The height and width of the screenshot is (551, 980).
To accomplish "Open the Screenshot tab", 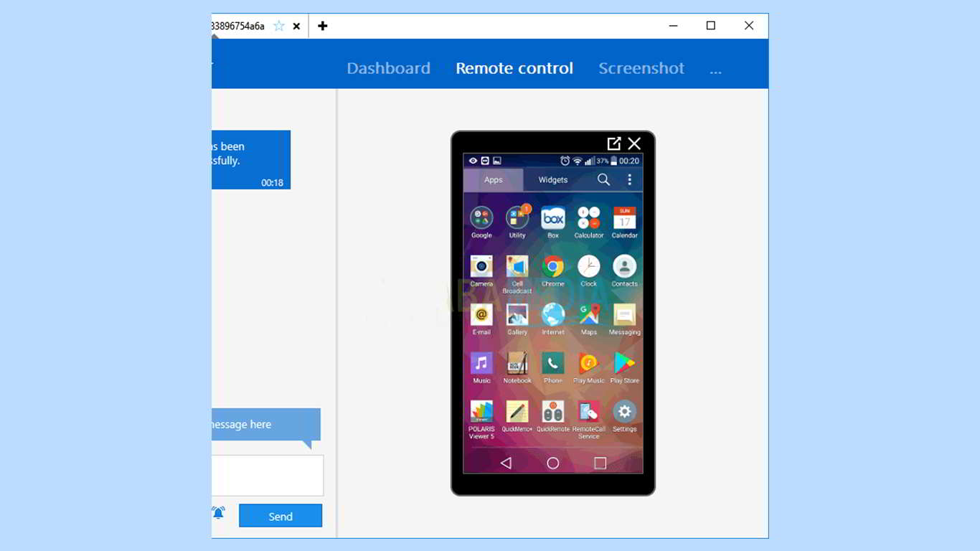I will [641, 68].
